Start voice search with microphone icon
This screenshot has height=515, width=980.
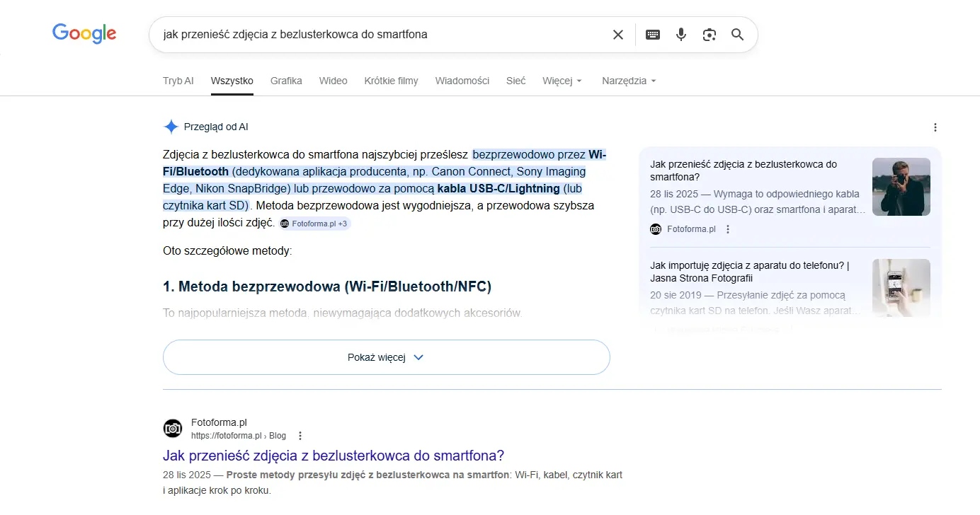pyautogui.click(x=681, y=35)
